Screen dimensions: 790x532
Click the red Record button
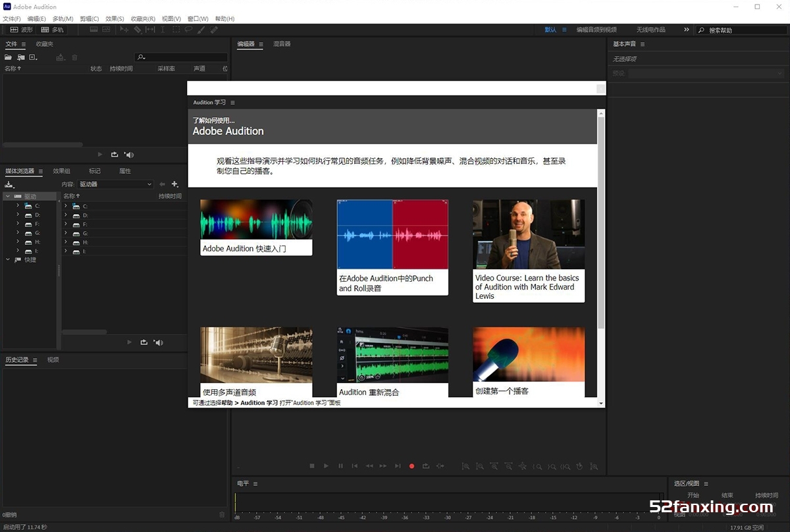[411, 466]
